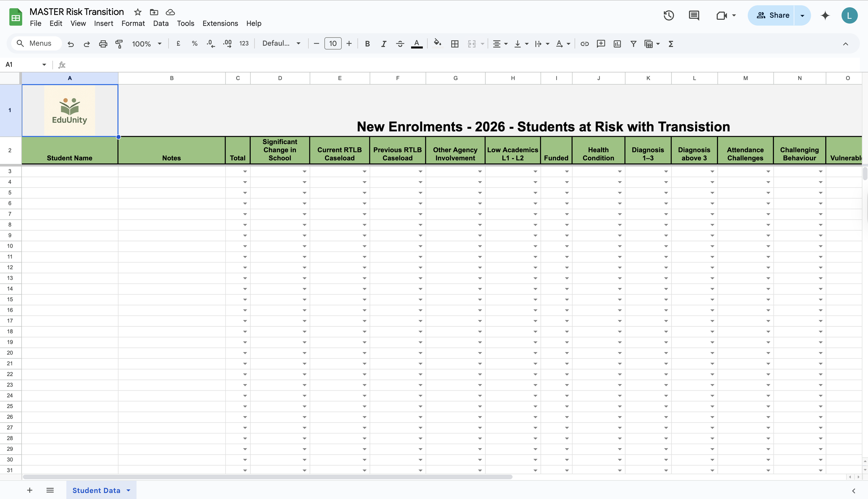Select the paint format tool
868x499 pixels.
(x=119, y=44)
